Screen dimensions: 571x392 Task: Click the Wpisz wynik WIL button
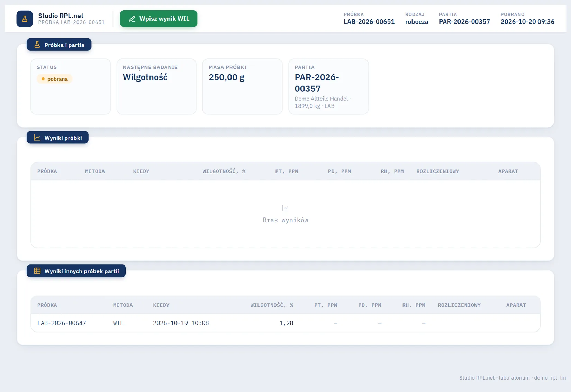pos(158,19)
